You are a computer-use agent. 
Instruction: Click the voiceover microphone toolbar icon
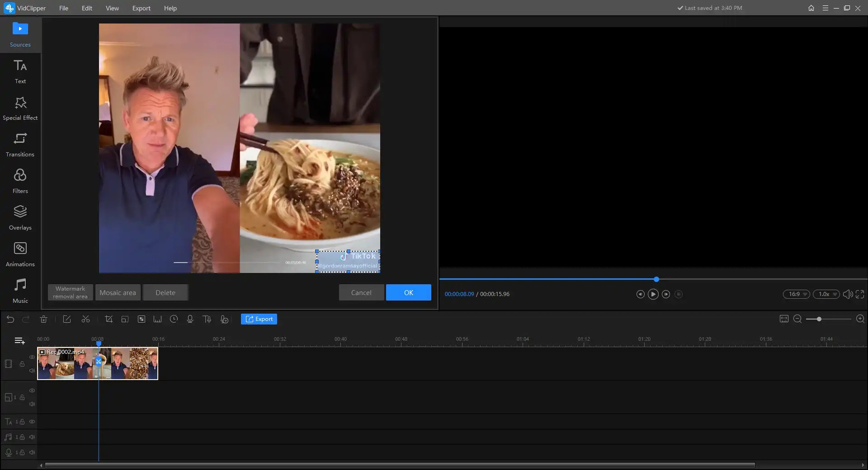coord(190,319)
